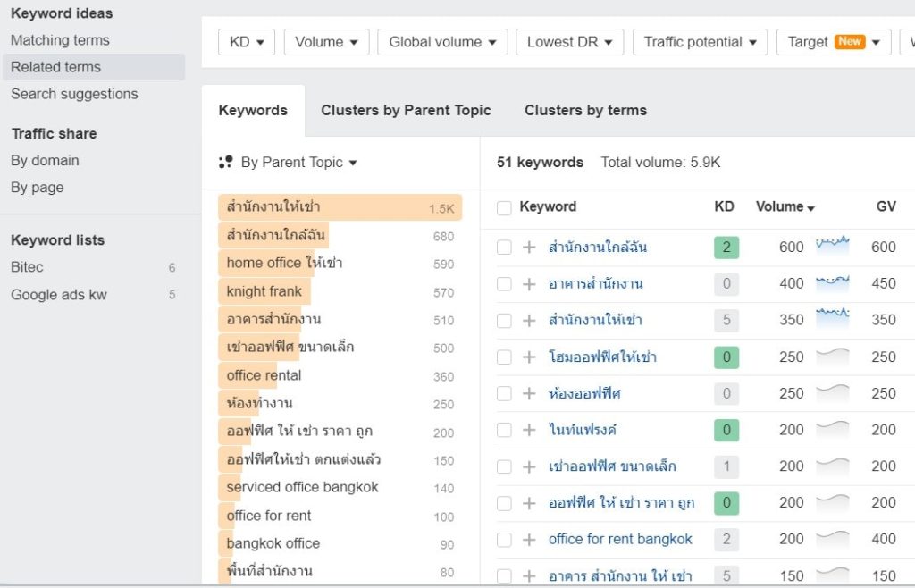Select parent topic office for rent

pos(340,516)
